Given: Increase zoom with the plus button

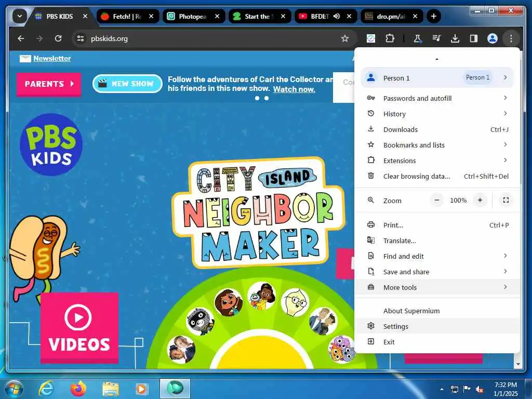Looking at the screenshot, I should pos(480,201).
